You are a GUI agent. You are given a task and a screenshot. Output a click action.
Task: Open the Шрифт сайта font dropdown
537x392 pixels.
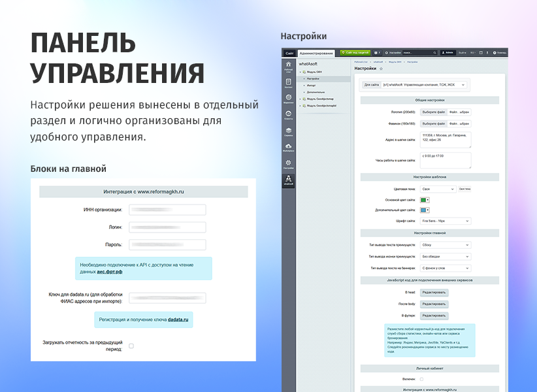[446, 221]
